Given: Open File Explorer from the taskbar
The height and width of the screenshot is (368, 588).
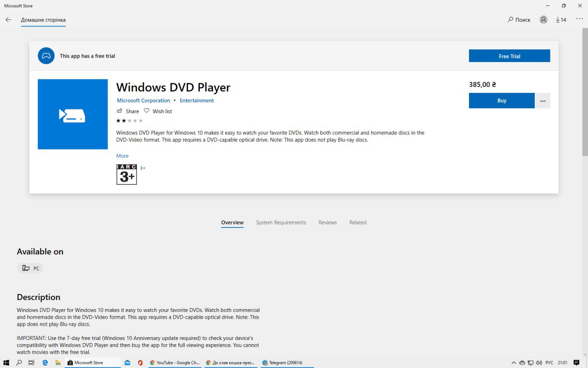Looking at the screenshot, I should point(57,362).
